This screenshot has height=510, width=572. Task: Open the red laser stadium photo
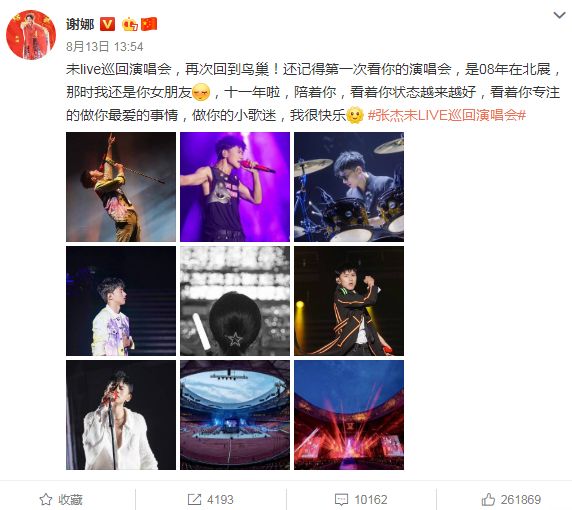pos(349,415)
